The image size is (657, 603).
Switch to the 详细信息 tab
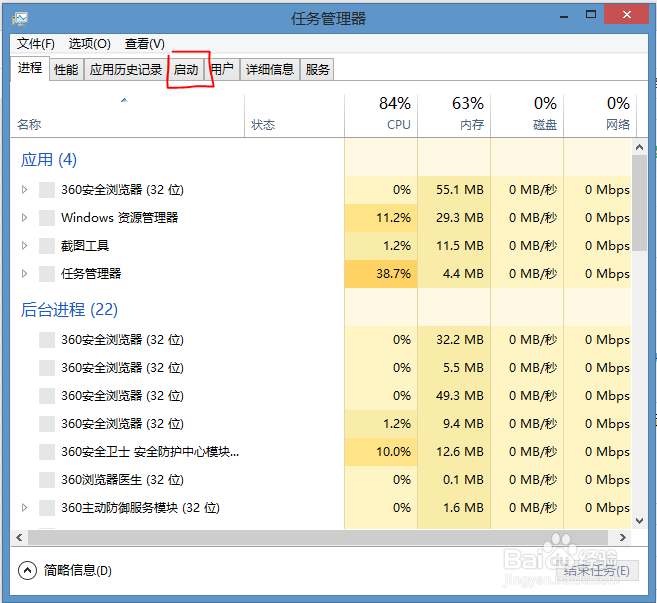pos(270,70)
